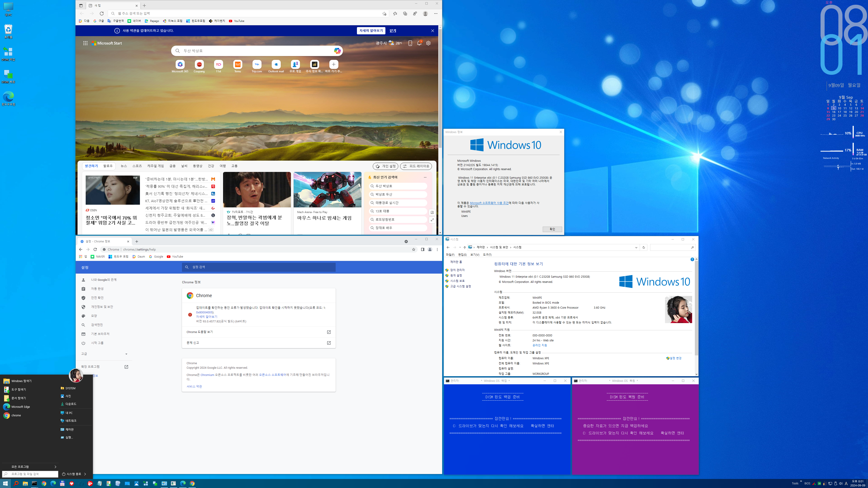Click 설정 변경 link in System window
This screenshot has height=488, width=868.
click(674, 358)
